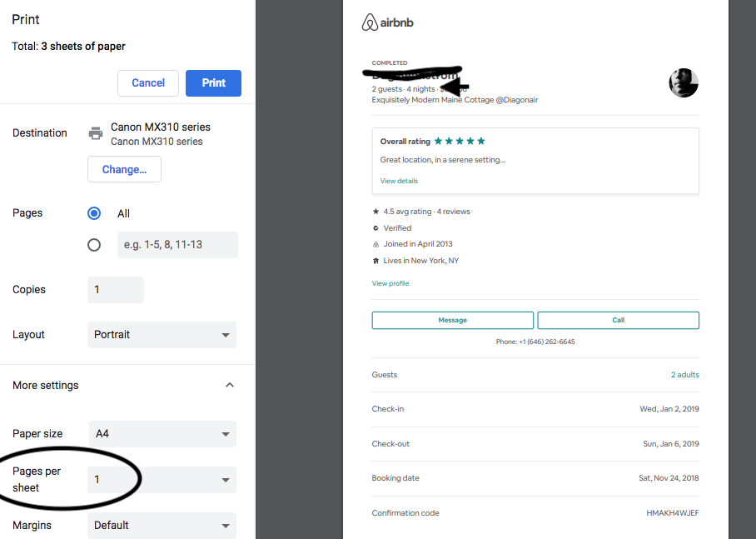Open the Layout Portrait dropdown
This screenshot has height=539, width=756.
click(x=162, y=335)
